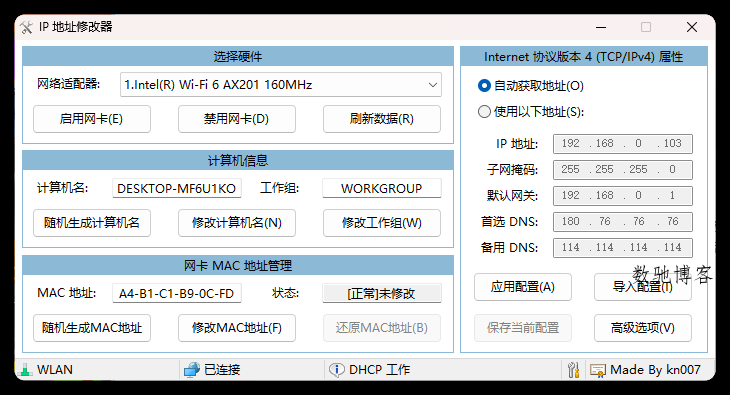Click 导入配置(I) button
The width and height of the screenshot is (730, 395).
tap(642, 287)
